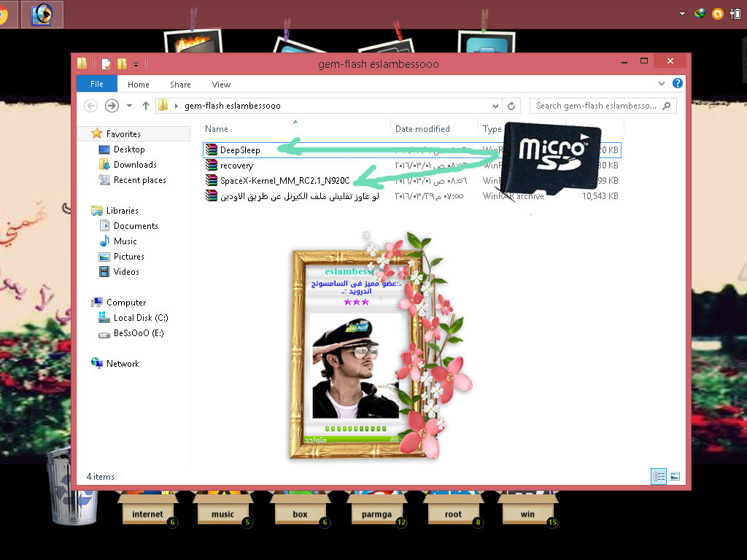The width and height of the screenshot is (747, 560).
Task: Sort by the Type column header
Action: point(492,128)
